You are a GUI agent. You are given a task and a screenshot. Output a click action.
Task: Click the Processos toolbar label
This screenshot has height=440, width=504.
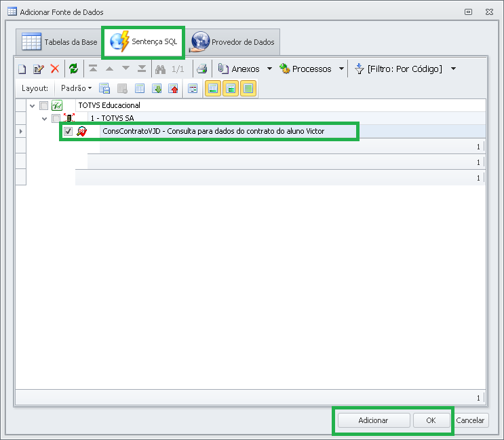coord(312,69)
